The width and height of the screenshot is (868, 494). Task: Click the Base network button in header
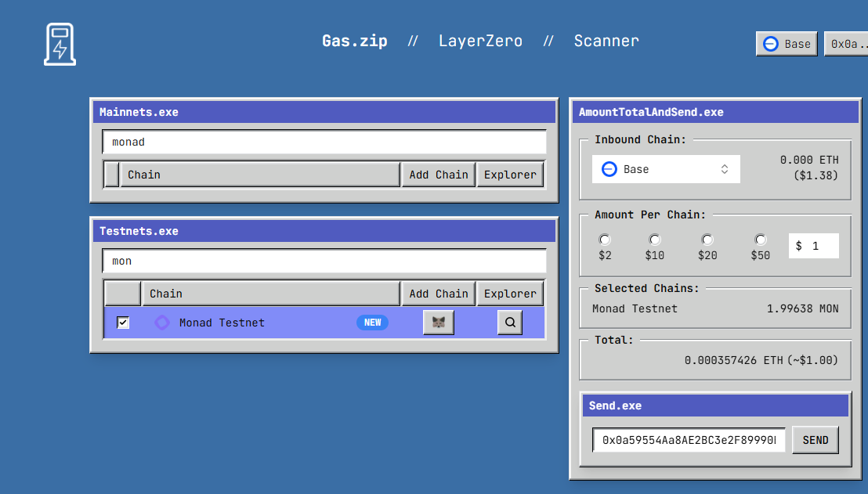point(787,44)
